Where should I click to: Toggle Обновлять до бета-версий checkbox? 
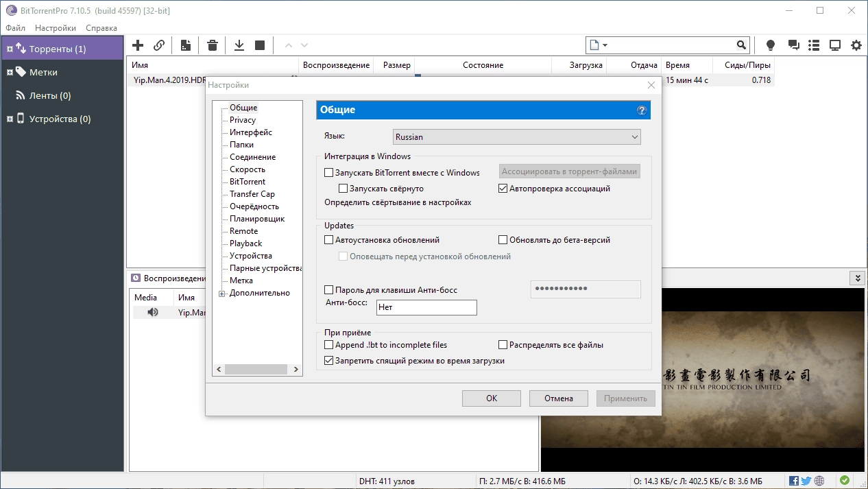[503, 240]
